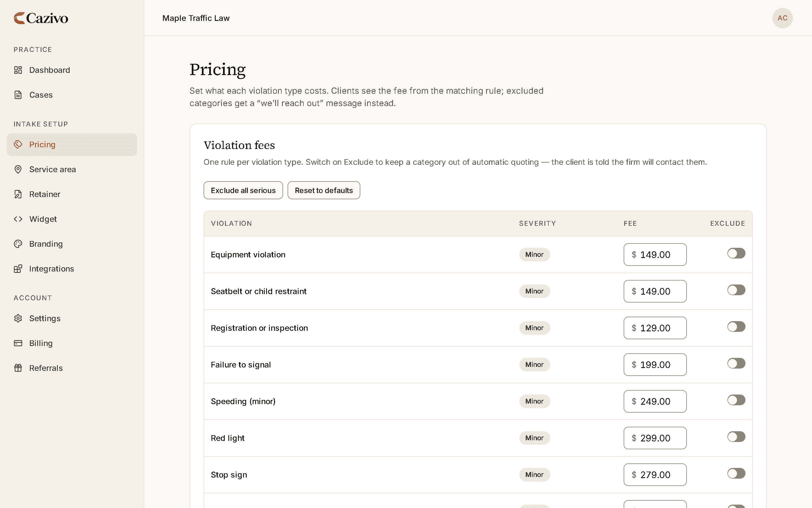This screenshot has width=812, height=508.
Task: Click the Speeding (minor) row label
Action: [x=243, y=402]
